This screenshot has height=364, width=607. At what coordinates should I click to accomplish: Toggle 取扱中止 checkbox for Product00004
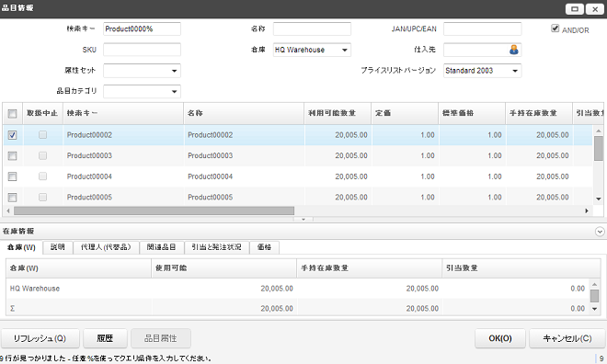pyautogui.click(x=42, y=176)
